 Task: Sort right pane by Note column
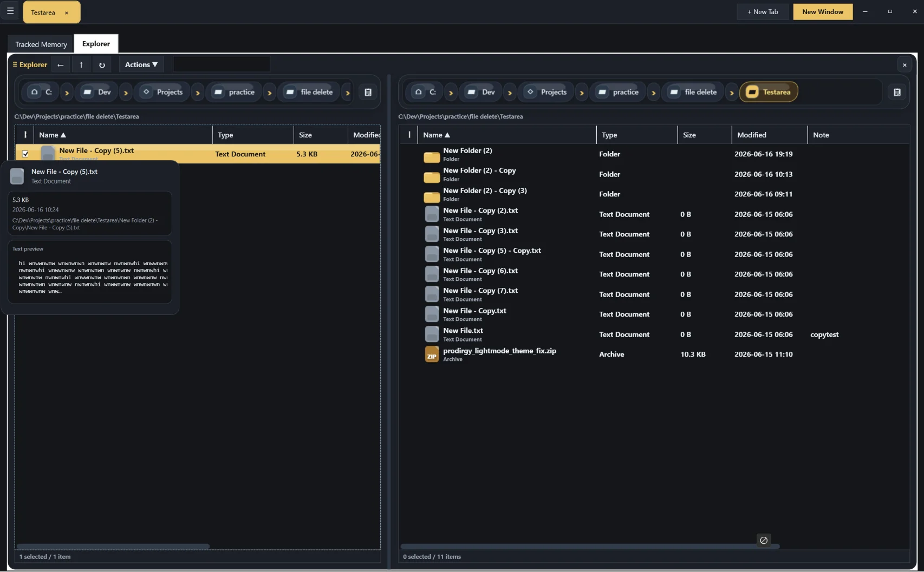tap(858, 135)
